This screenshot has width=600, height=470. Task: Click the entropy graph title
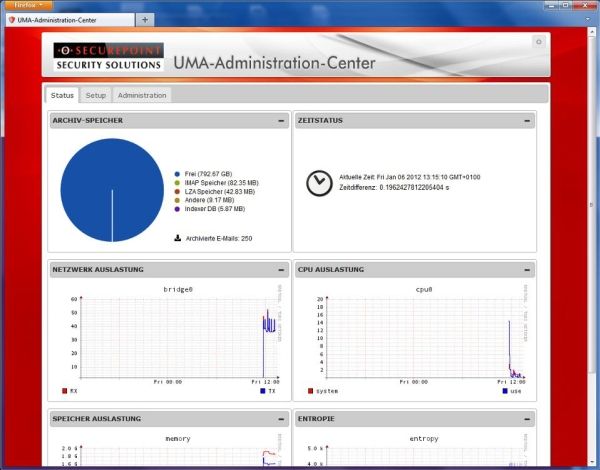tap(424, 439)
